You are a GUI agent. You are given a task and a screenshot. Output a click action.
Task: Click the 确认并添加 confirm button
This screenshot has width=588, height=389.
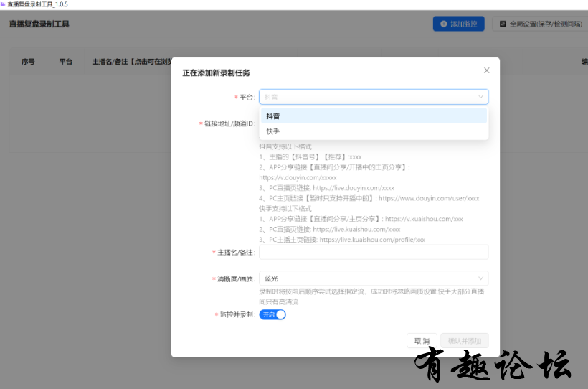[x=464, y=341]
